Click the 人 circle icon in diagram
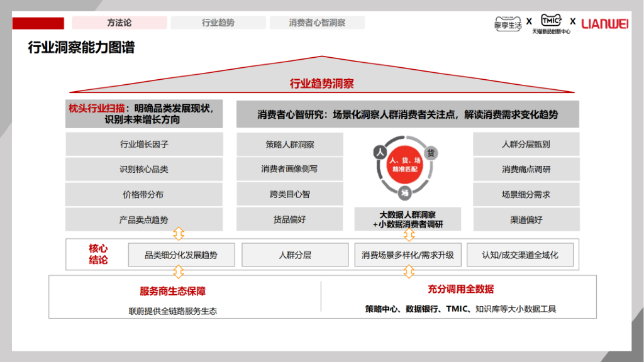 379,153
